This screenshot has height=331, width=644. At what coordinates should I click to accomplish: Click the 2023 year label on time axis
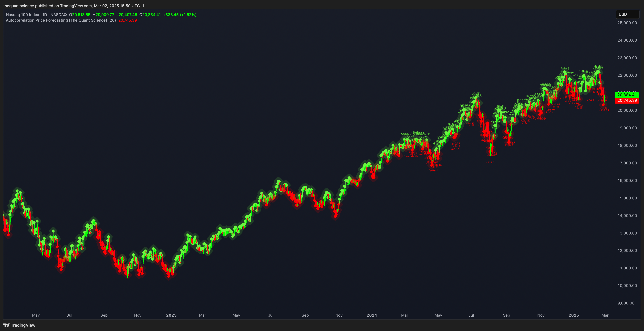[171, 315]
